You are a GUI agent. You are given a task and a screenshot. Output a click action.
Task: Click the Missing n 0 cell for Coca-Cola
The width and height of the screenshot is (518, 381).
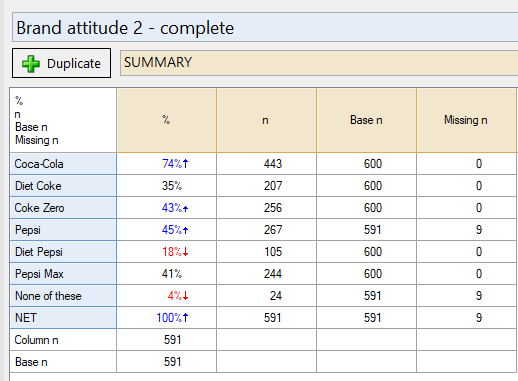(x=466, y=164)
